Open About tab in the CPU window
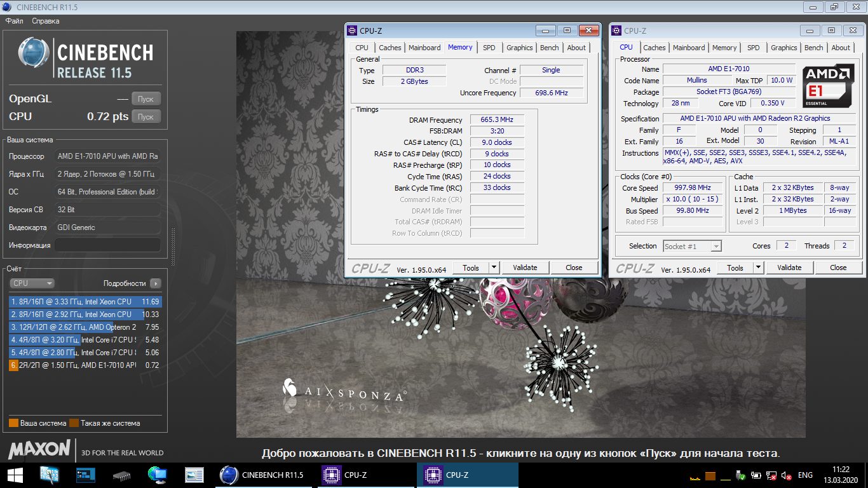868x488 pixels. tap(841, 48)
